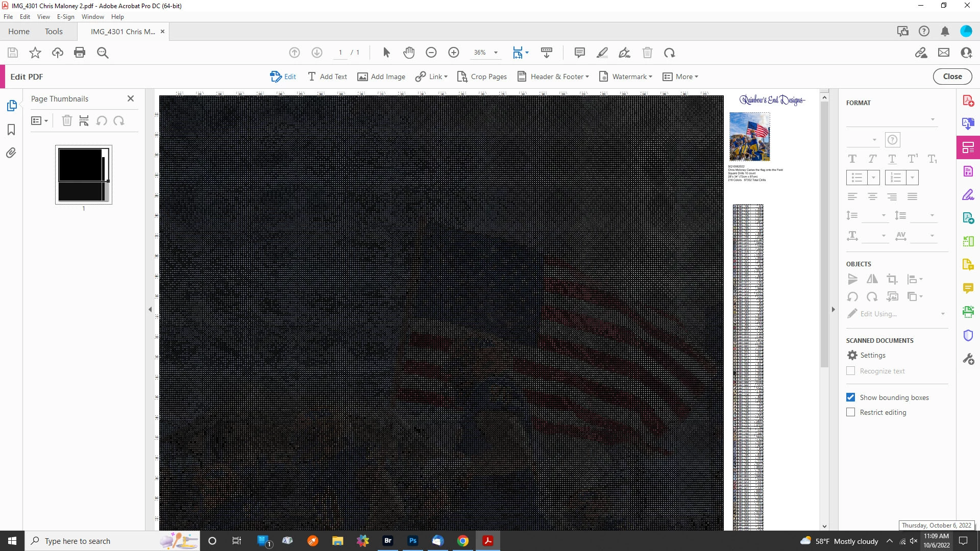Tick the Recognize text checkbox
Viewport: 980px width, 551px height.
[x=850, y=371]
